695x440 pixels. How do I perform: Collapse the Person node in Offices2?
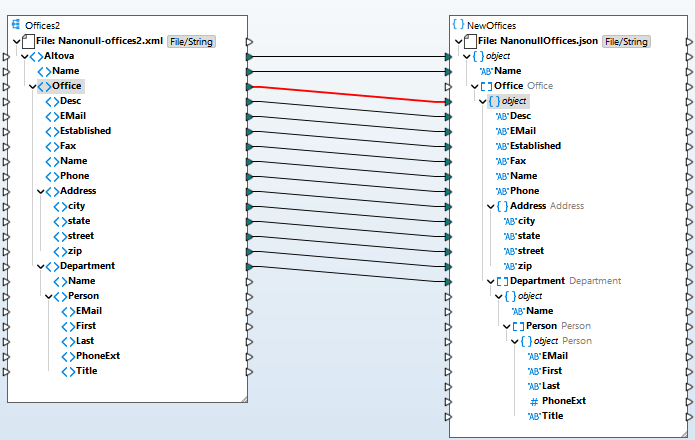(x=45, y=296)
